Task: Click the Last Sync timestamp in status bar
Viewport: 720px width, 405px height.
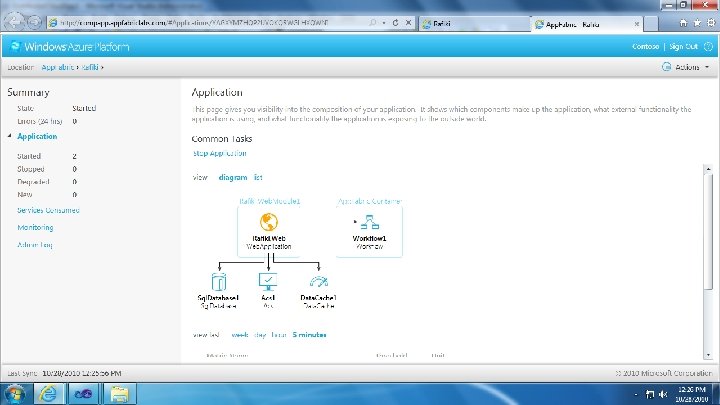Action: point(82,373)
